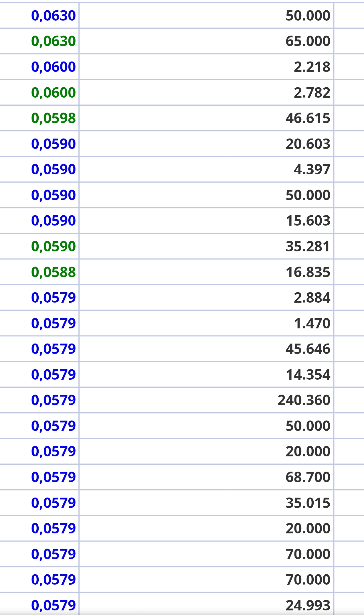
Task: Select the 20.603 volume entry
Action: 308,144
